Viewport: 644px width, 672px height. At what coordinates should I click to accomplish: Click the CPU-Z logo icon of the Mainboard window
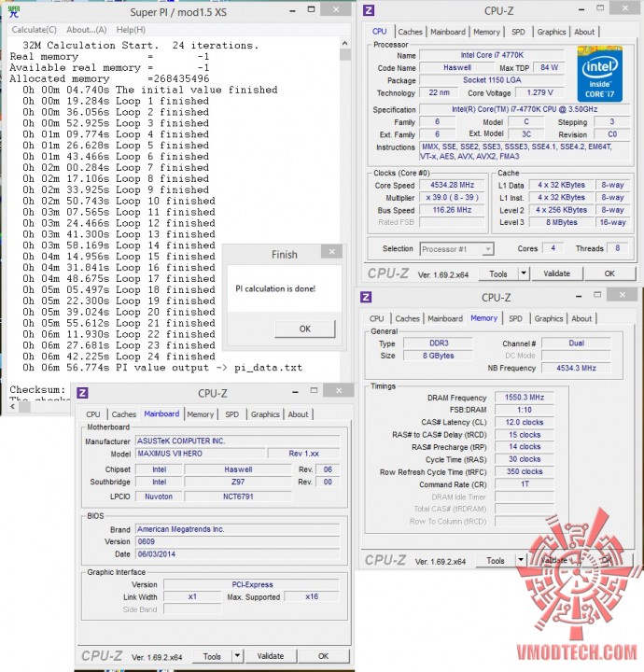tap(82, 393)
